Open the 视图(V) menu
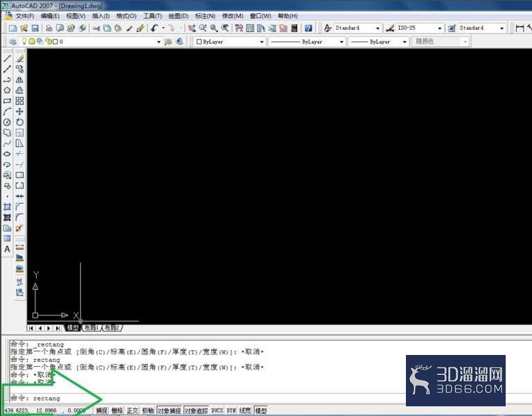532x416 pixels. coord(76,16)
